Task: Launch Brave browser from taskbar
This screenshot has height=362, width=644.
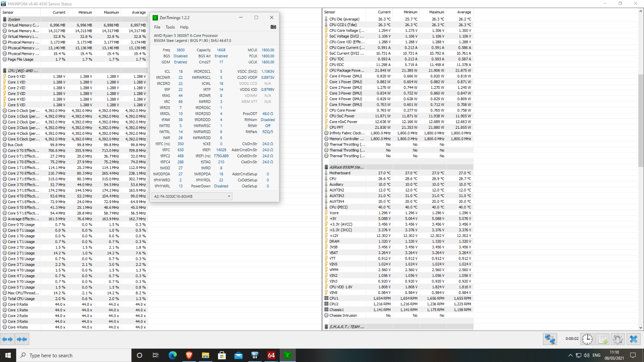Action: pos(189,355)
